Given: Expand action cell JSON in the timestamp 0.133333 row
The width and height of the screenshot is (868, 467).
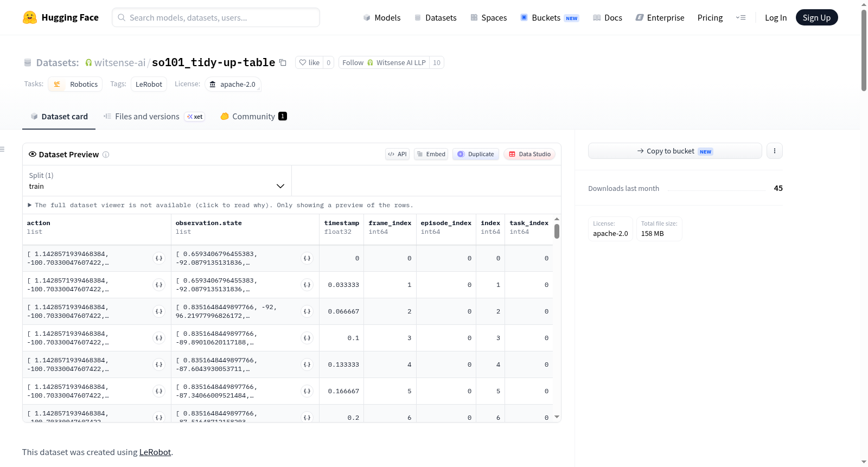Looking at the screenshot, I should pos(159,364).
